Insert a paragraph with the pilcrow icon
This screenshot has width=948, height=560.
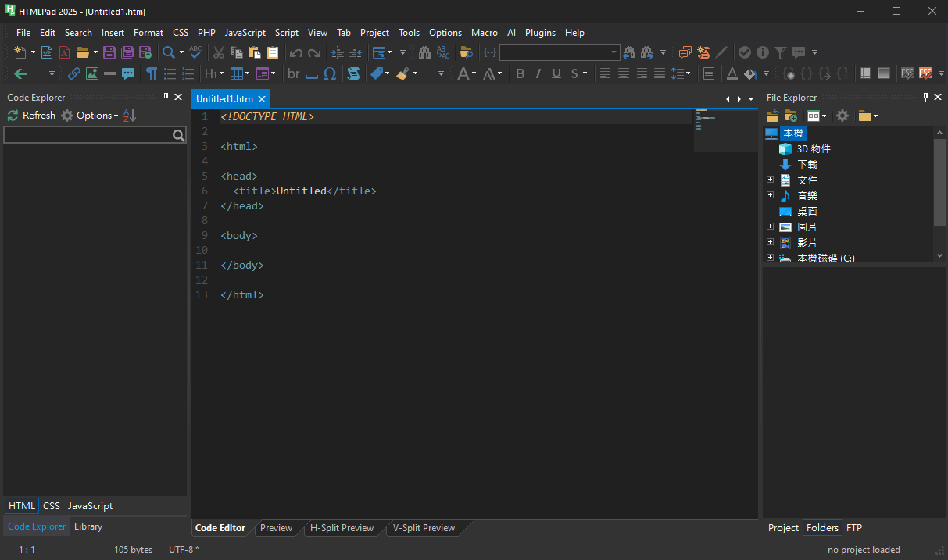click(152, 73)
